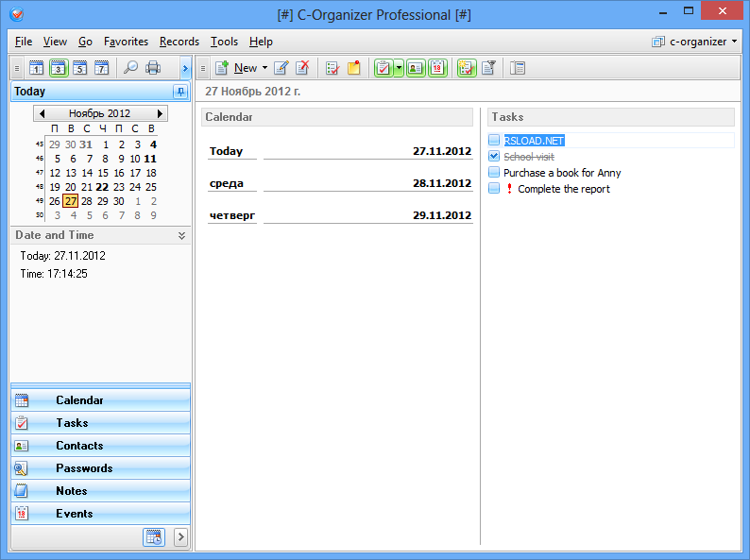The image size is (750, 560).
Task: Click the checklist with red checkmark icon
Action: (x=332, y=68)
